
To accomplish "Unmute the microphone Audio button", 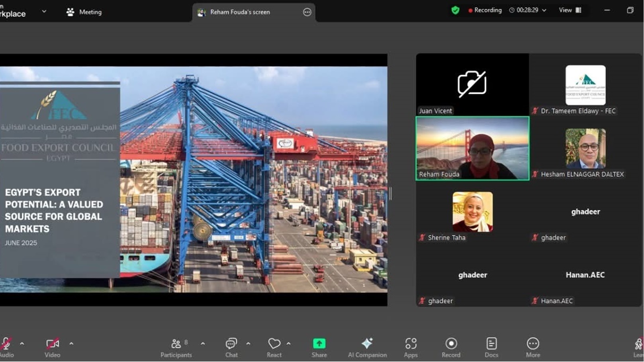I will click(6, 347).
